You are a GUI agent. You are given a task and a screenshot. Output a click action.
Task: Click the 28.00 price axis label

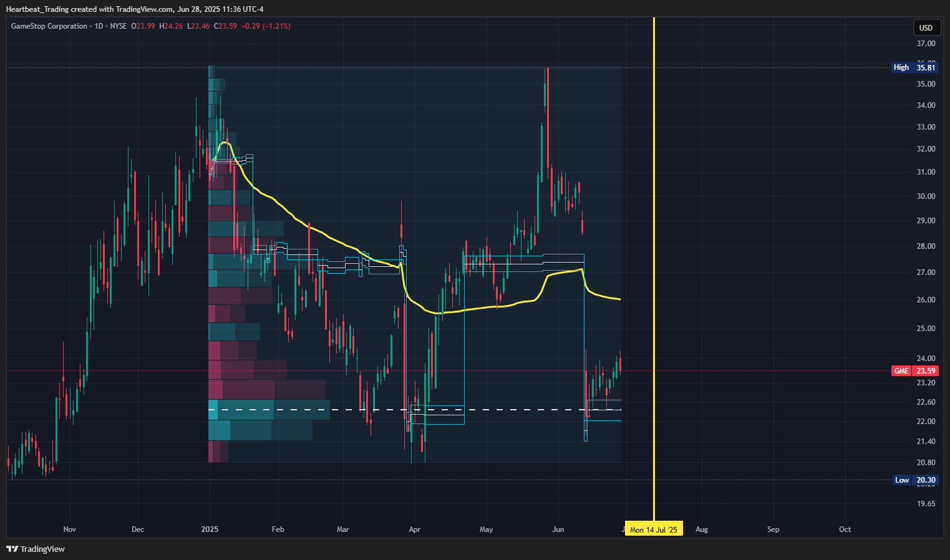(x=926, y=246)
